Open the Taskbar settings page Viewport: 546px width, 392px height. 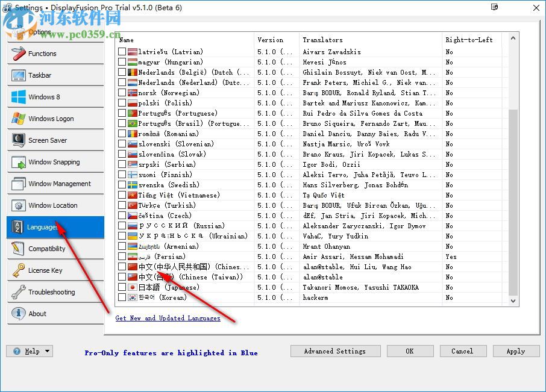[x=55, y=75]
